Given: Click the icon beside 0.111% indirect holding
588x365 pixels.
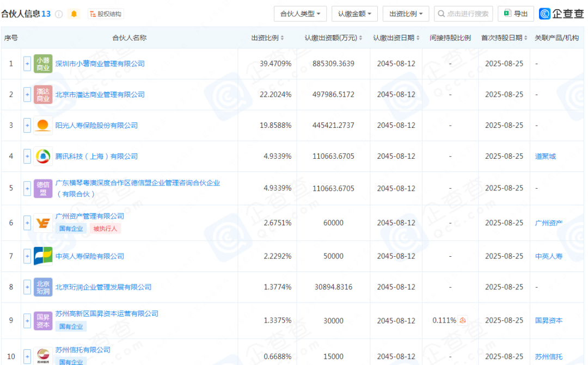Looking at the screenshot, I should (463, 320).
